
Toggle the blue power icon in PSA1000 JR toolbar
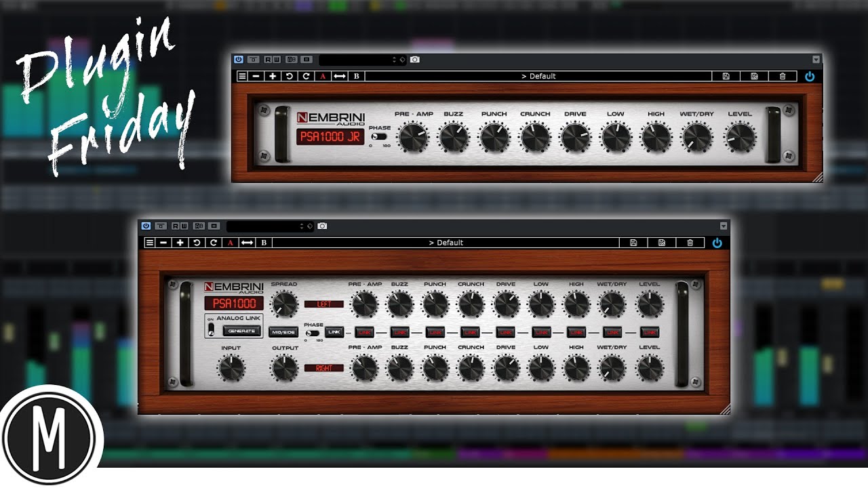pyautogui.click(x=810, y=76)
